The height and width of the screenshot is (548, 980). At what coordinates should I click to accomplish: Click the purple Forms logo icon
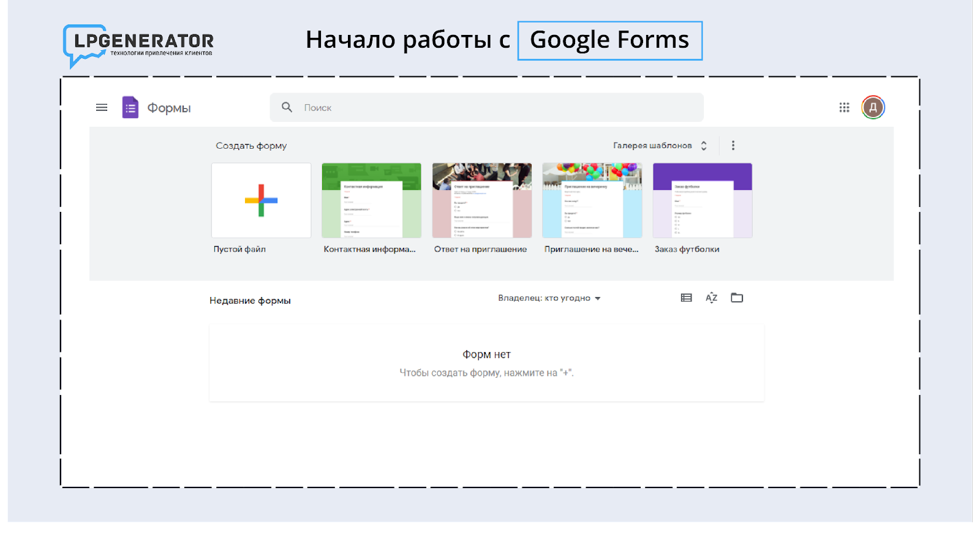click(130, 107)
